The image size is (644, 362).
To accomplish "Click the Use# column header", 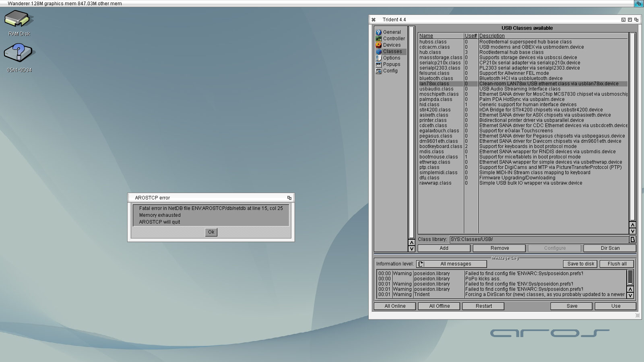I will [x=471, y=36].
